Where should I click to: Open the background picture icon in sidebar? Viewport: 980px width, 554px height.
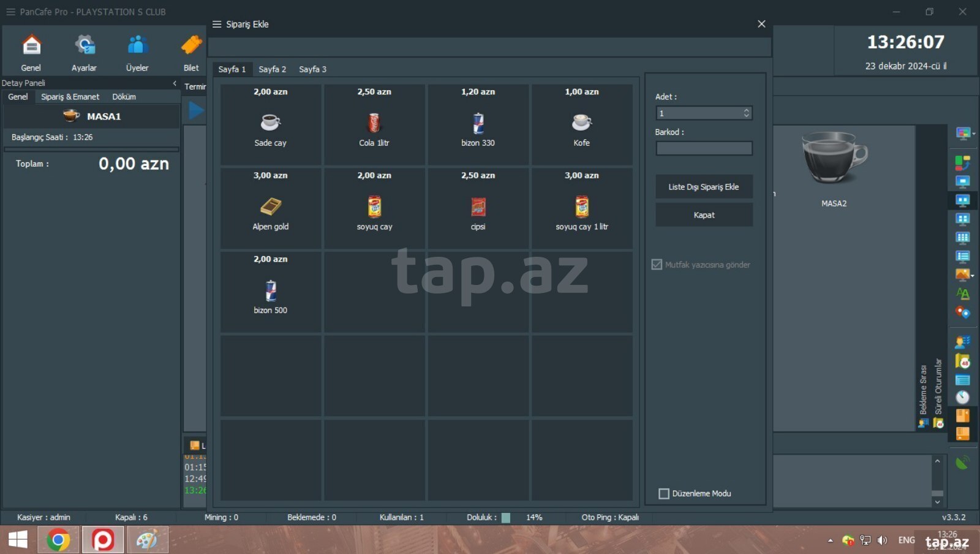(962, 275)
